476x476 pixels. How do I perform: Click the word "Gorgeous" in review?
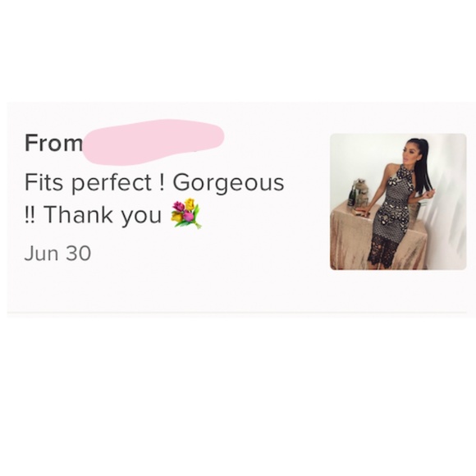228,183
